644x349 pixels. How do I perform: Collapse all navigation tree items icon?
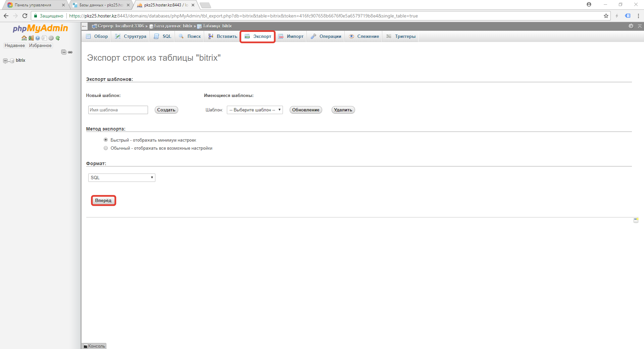coord(64,52)
